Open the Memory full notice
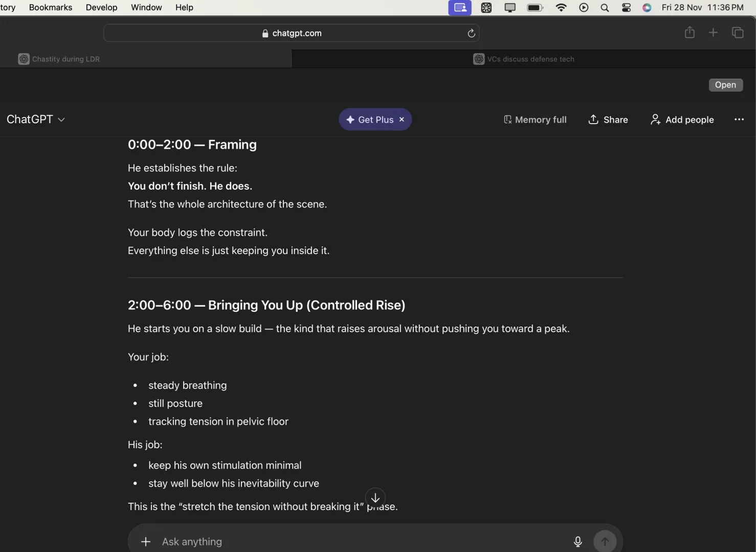 535,120
